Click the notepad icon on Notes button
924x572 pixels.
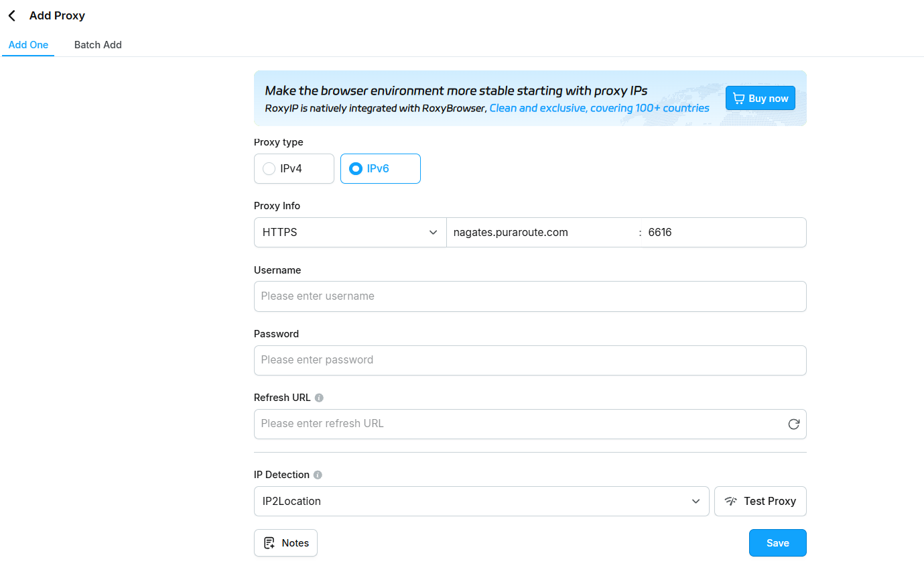(269, 543)
